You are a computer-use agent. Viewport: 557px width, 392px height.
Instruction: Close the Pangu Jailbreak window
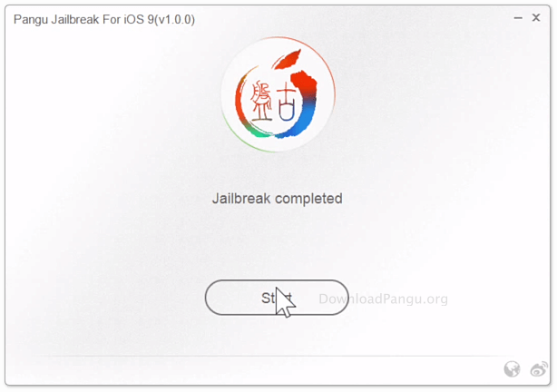[x=536, y=17]
